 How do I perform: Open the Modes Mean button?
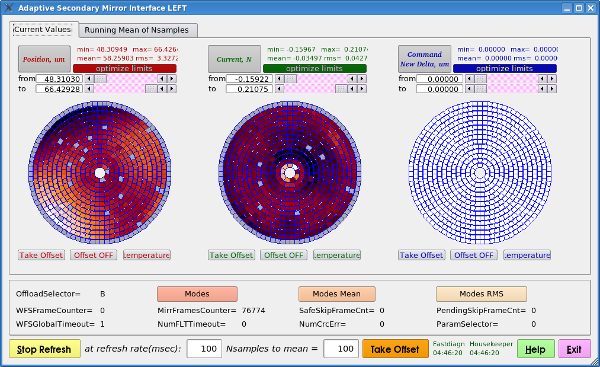point(337,294)
